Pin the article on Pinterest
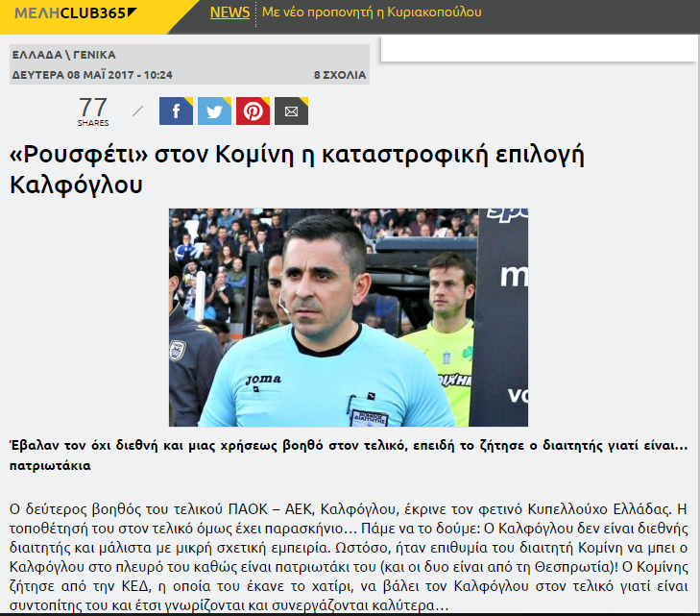The height and width of the screenshot is (616, 700). pyautogui.click(x=253, y=111)
